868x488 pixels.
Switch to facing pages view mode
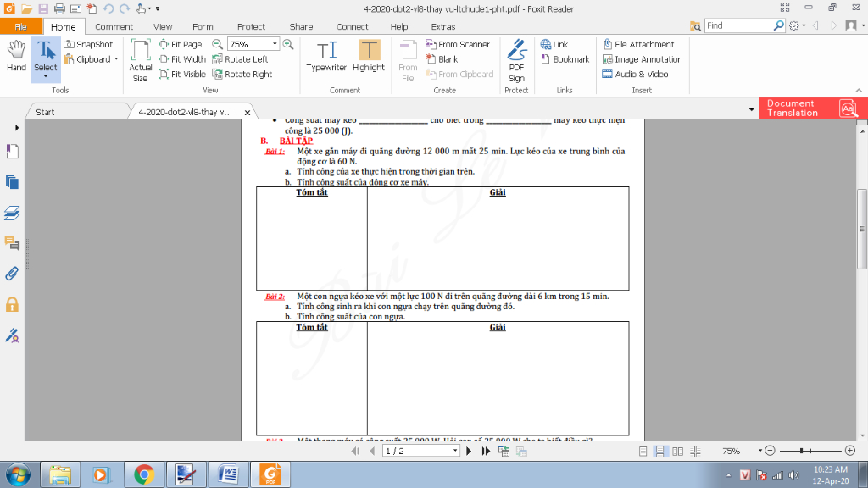pyautogui.click(x=677, y=452)
